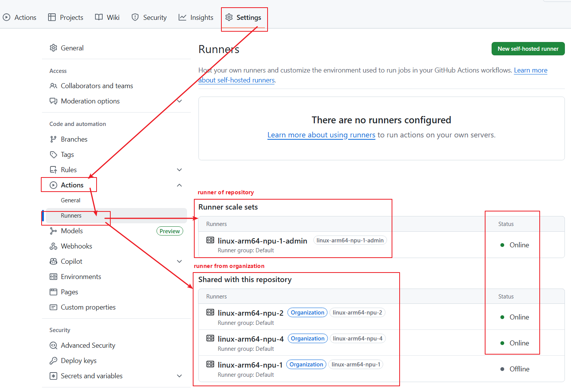571x392 pixels.
Task: Click the Moderation options comment icon
Action: point(53,101)
